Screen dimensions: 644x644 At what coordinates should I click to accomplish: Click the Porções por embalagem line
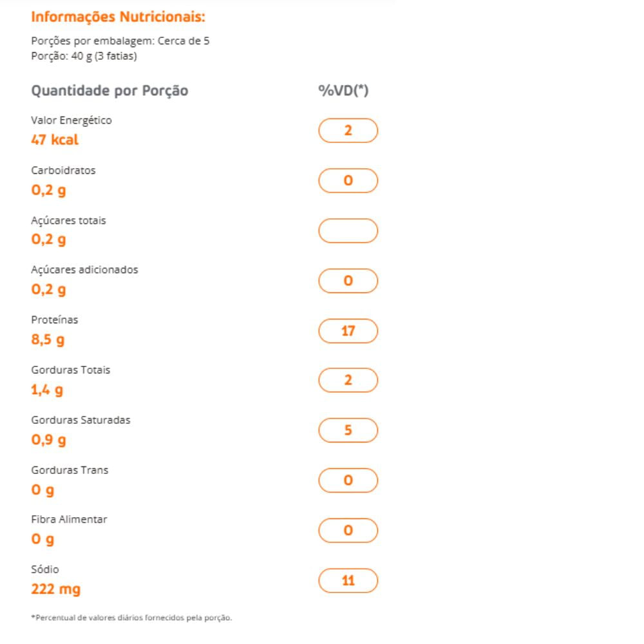tap(120, 41)
